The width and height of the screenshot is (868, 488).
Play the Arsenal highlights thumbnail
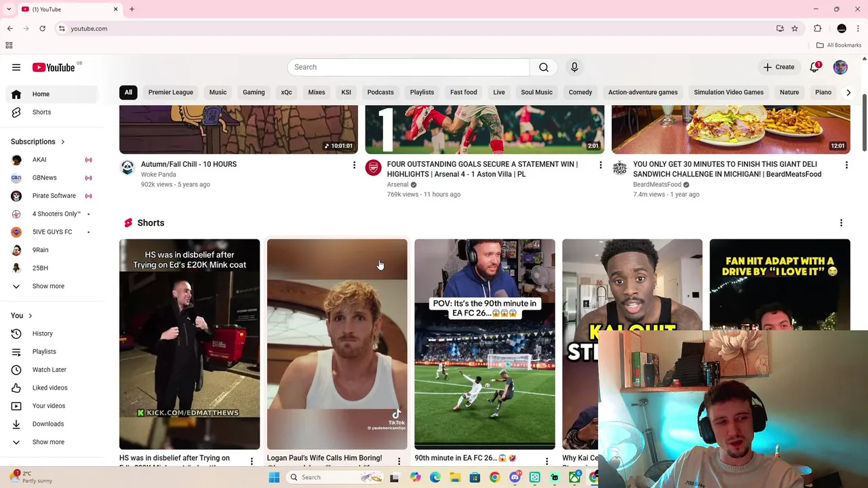(x=484, y=129)
